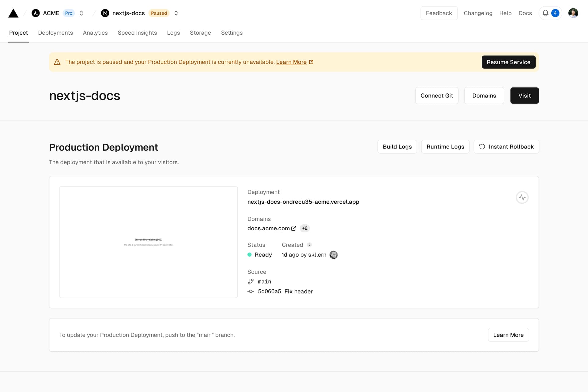Click the deployment activity pulse icon
Viewport: 588px width, 392px height.
pyautogui.click(x=522, y=198)
